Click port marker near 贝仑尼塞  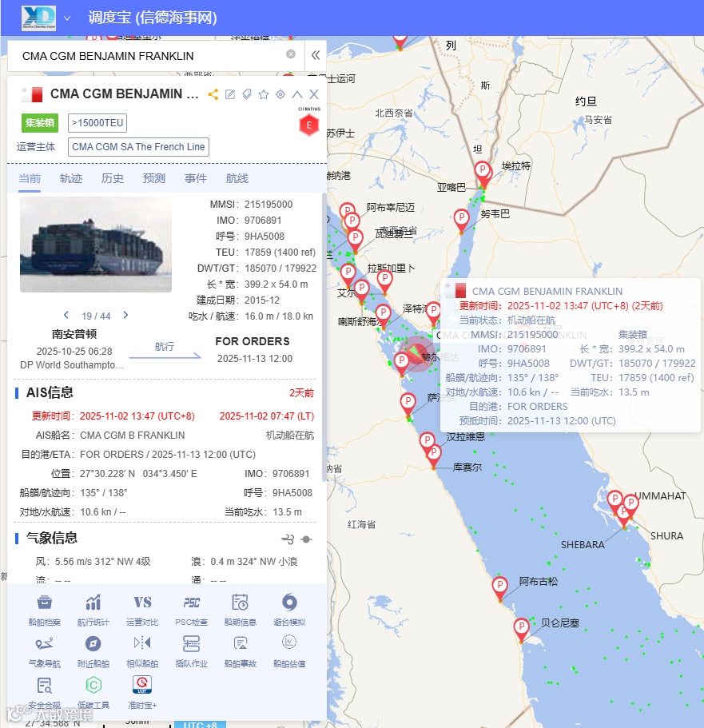coord(521,630)
